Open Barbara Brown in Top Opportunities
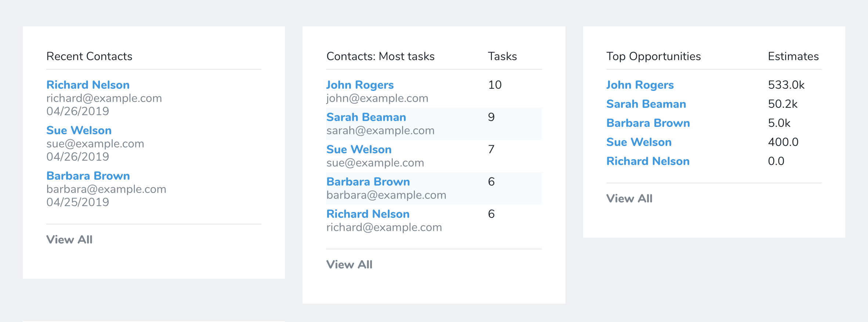868x322 pixels. tap(648, 123)
